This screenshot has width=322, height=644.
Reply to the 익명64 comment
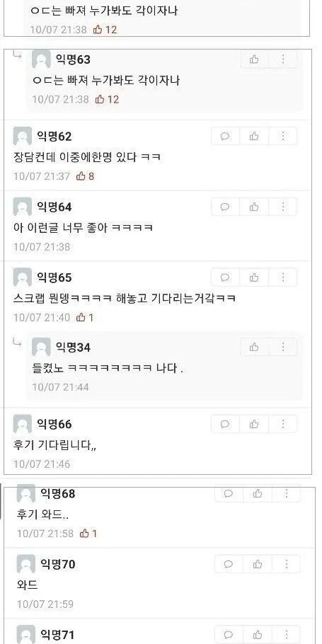225,207
